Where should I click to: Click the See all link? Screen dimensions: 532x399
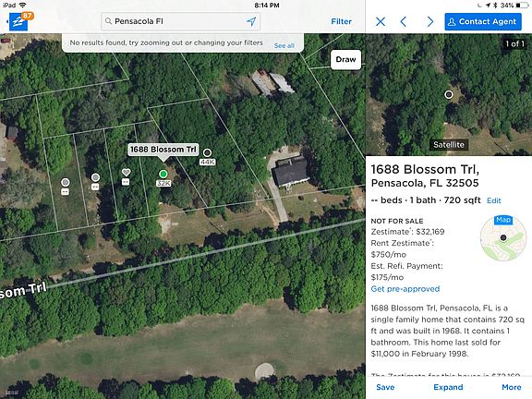point(284,45)
